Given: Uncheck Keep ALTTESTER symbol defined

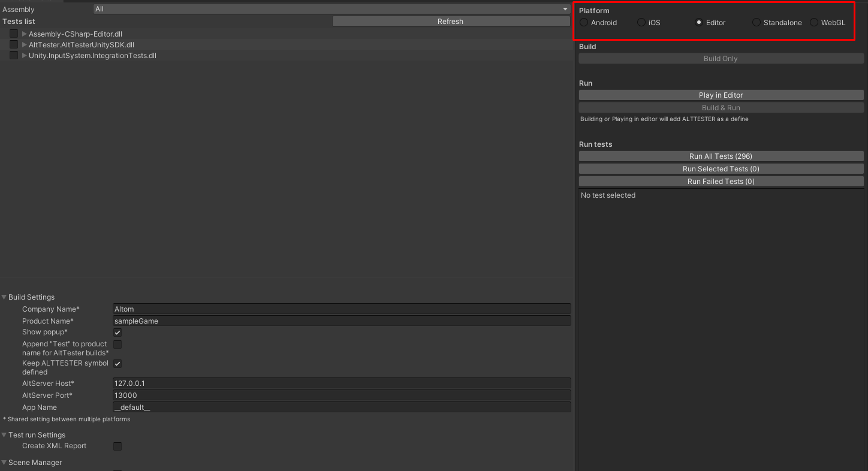Looking at the screenshot, I should (117, 363).
